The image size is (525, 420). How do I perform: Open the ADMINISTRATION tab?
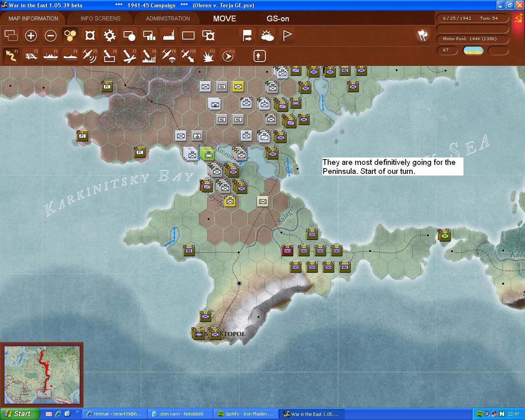(x=168, y=18)
